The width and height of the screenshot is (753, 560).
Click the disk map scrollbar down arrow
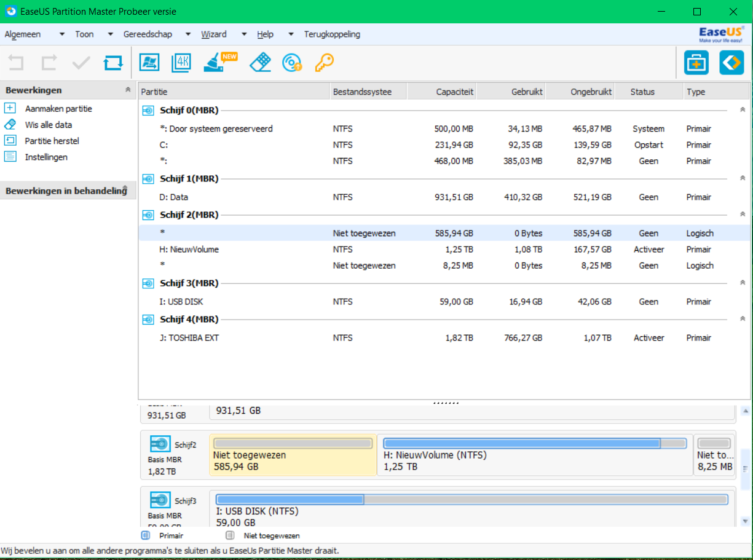745,521
